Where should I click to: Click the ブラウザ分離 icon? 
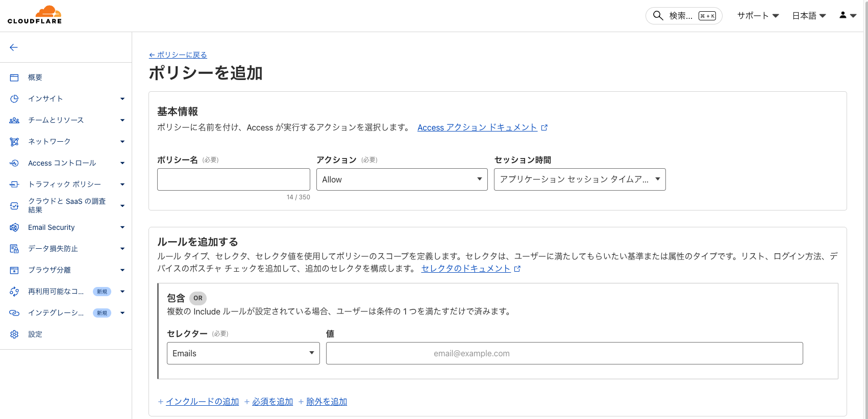14,270
